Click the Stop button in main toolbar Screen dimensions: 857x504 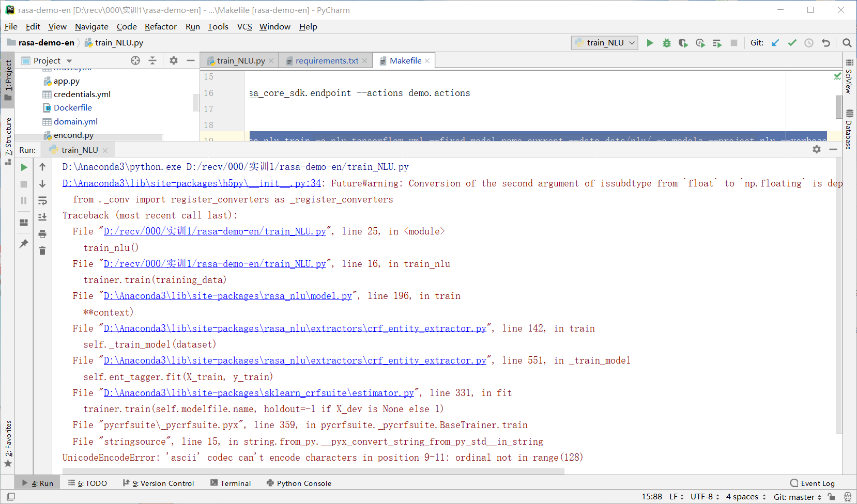pyautogui.click(x=734, y=43)
